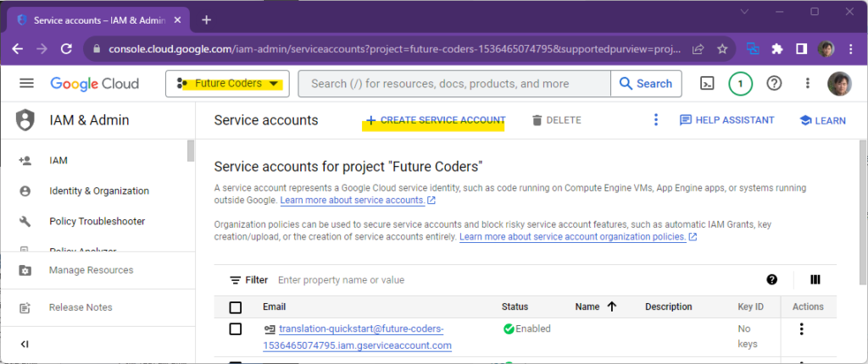Bookmark this page with the star icon
Image resolution: width=868 pixels, height=364 pixels.
point(722,49)
